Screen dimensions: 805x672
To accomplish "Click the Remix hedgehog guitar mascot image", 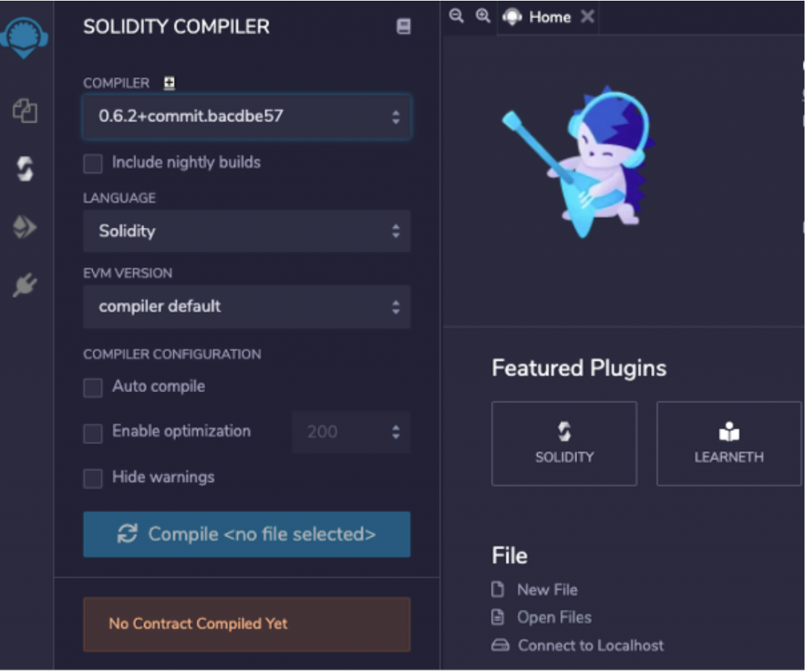I will pyautogui.click(x=579, y=162).
